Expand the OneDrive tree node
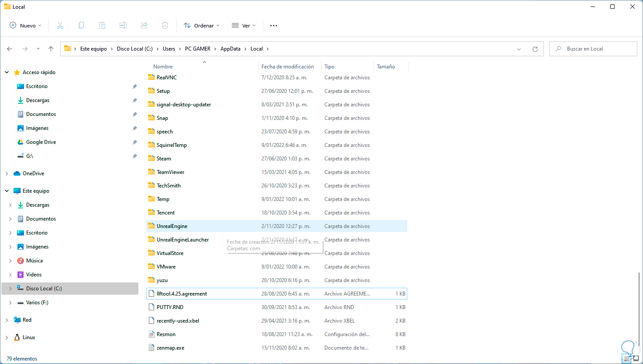This screenshot has width=643, height=364. tap(7, 173)
